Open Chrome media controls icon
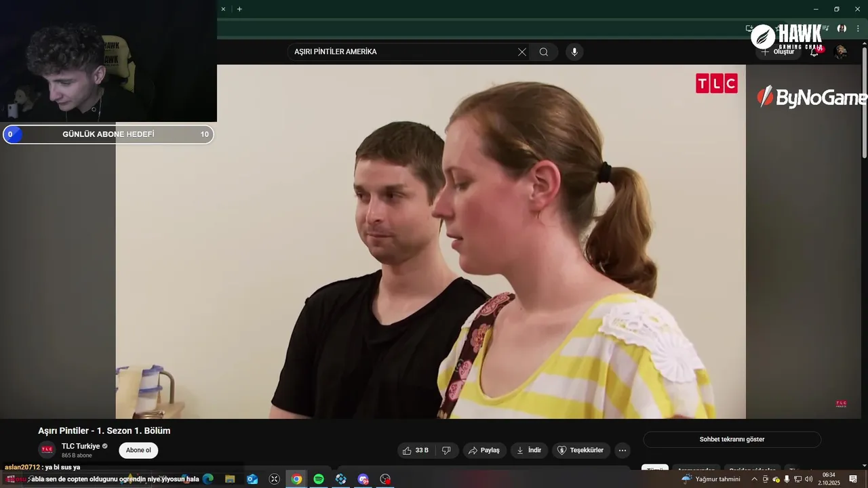Viewport: 868px width, 488px height. (x=825, y=28)
